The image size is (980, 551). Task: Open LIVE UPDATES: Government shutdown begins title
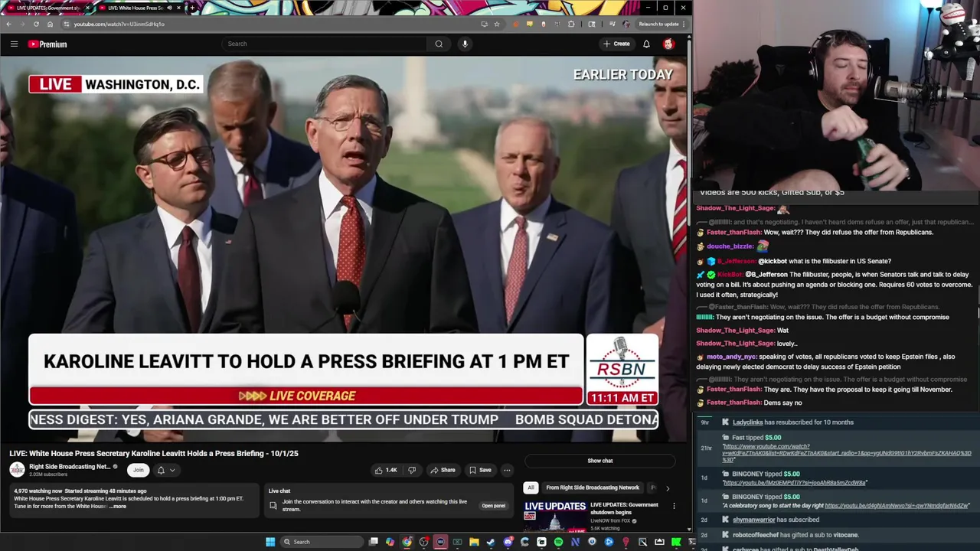624,508
